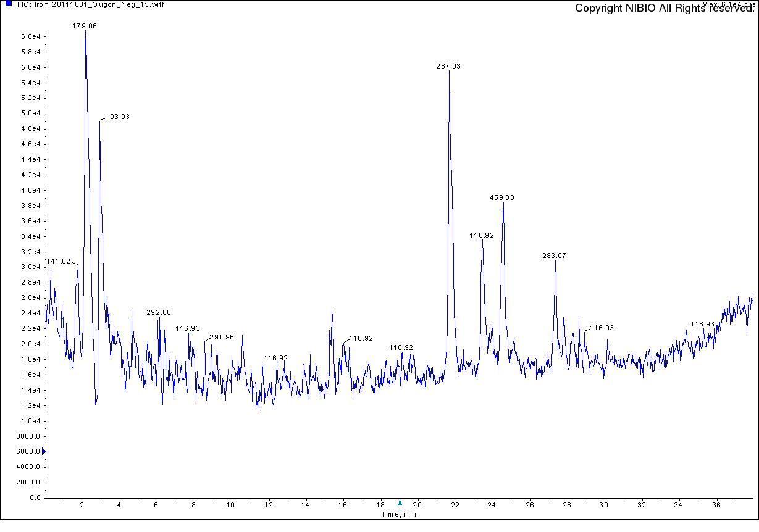Click the blue square TIC legend icon
The height and width of the screenshot is (532, 759).
pos(9,4)
